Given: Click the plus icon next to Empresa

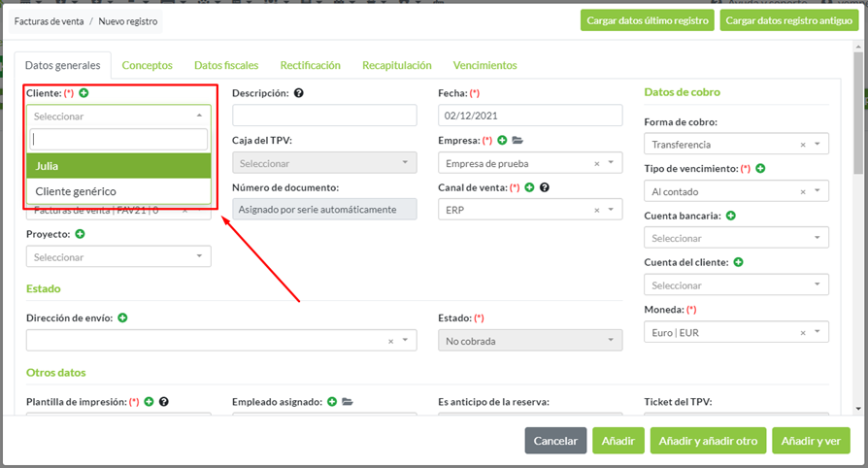Looking at the screenshot, I should [x=501, y=140].
